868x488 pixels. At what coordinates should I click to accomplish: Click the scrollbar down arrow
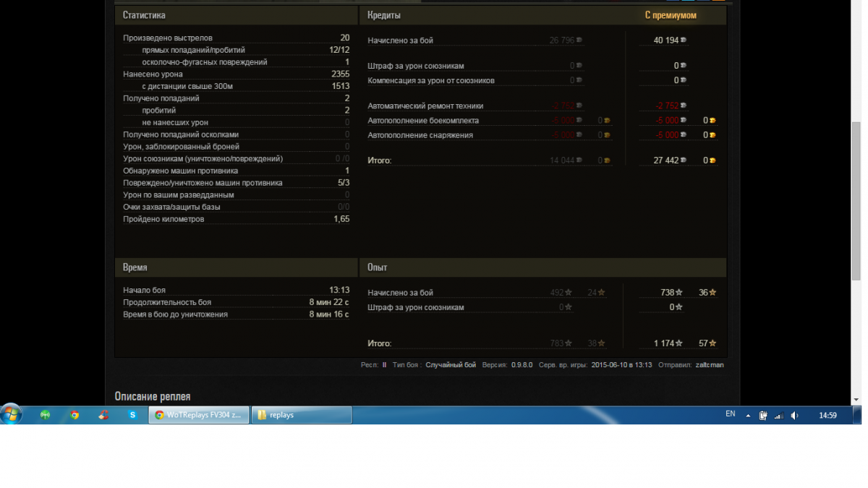856,400
